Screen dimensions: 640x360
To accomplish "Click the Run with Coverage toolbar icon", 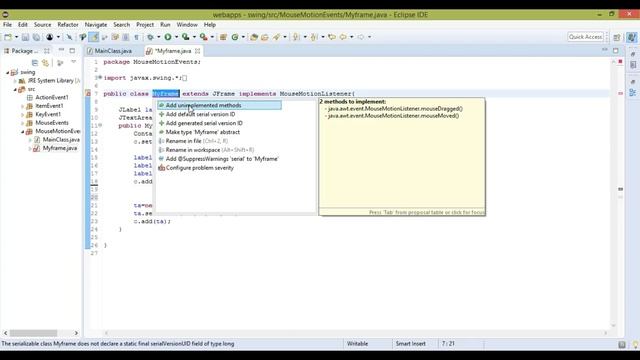I will (x=185, y=37).
